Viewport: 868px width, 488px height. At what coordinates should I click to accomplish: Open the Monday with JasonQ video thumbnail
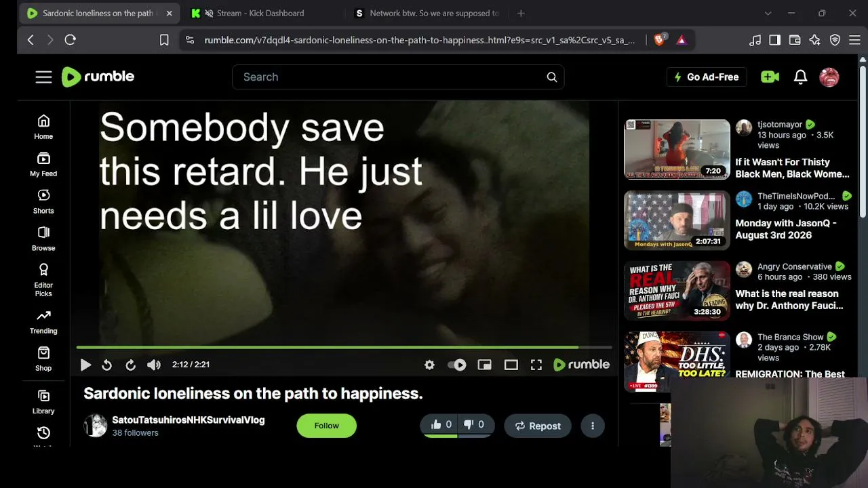tap(677, 220)
